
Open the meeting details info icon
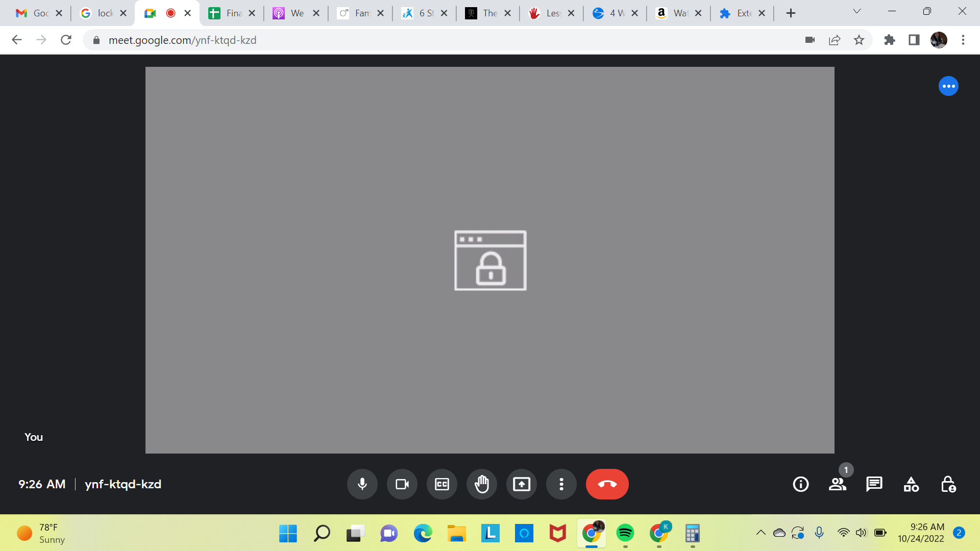800,484
